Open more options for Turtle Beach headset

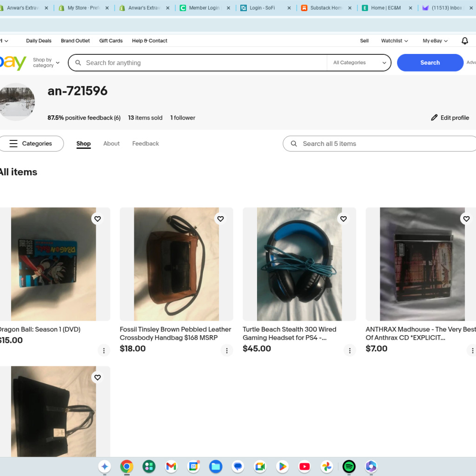[x=350, y=350]
